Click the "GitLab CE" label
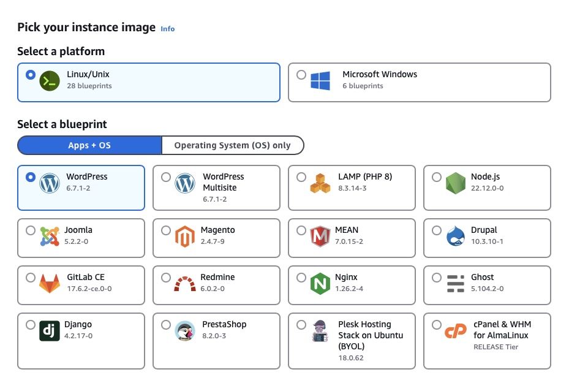 pyautogui.click(x=86, y=277)
